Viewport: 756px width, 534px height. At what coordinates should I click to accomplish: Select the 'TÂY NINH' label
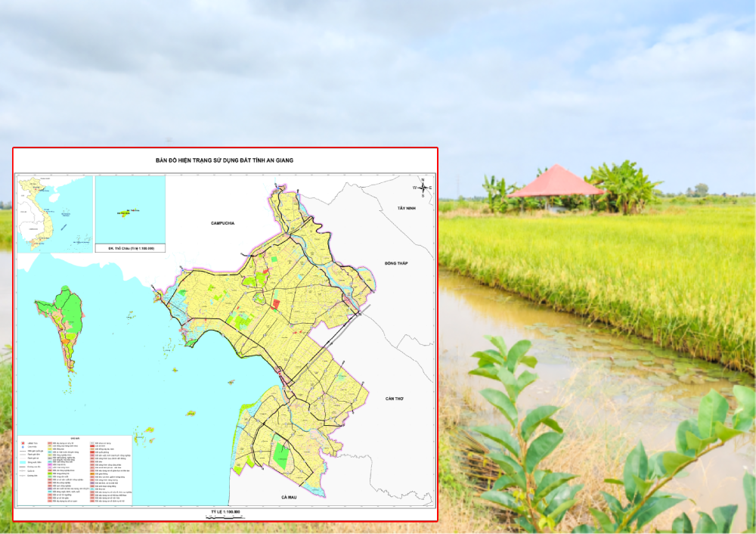407,208
